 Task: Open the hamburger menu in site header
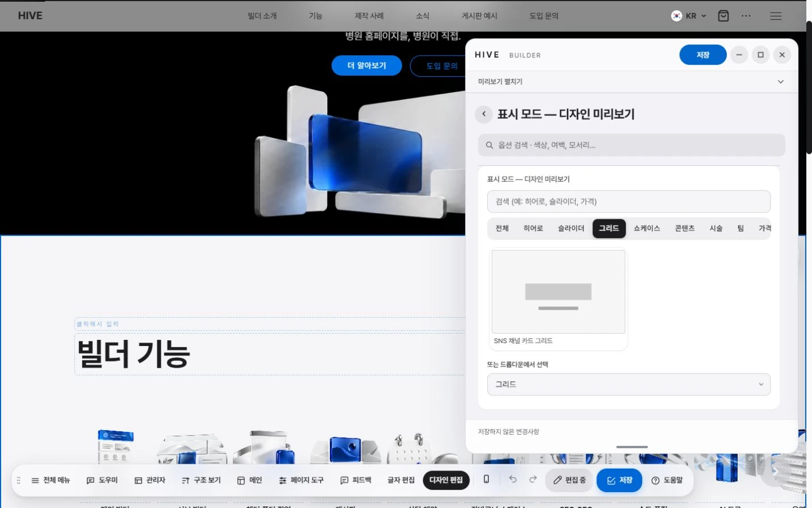(776, 16)
